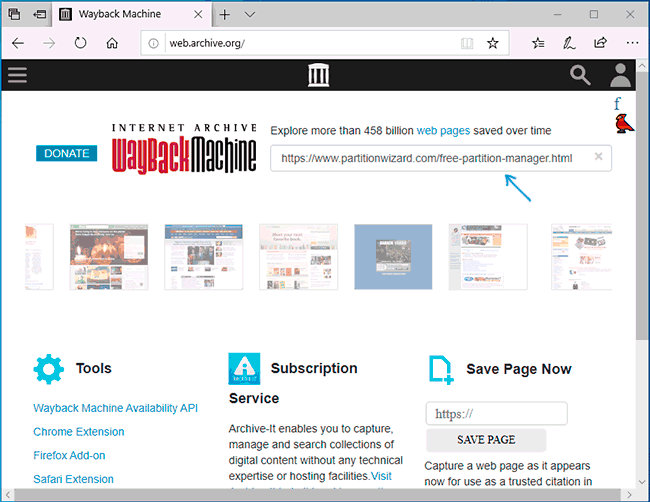Click the Save Page Now document icon
The height and width of the screenshot is (502, 650).
441,369
